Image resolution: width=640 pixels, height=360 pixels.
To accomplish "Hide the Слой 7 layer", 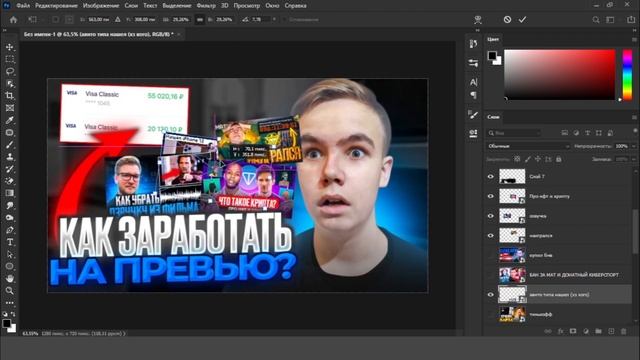I will tap(491, 177).
